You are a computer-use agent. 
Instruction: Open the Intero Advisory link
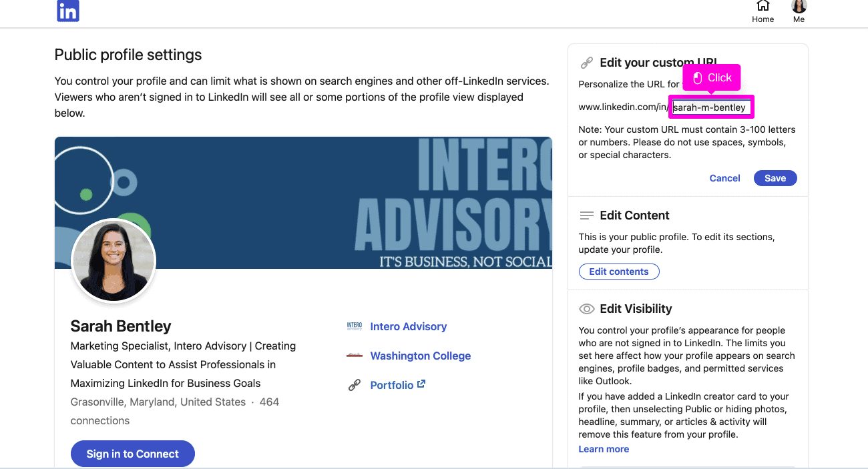click(409, 326)
